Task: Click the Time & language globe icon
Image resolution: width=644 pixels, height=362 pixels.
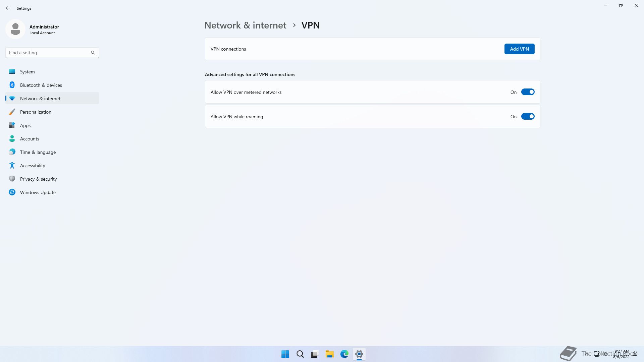Action: (x=12, y=152)
